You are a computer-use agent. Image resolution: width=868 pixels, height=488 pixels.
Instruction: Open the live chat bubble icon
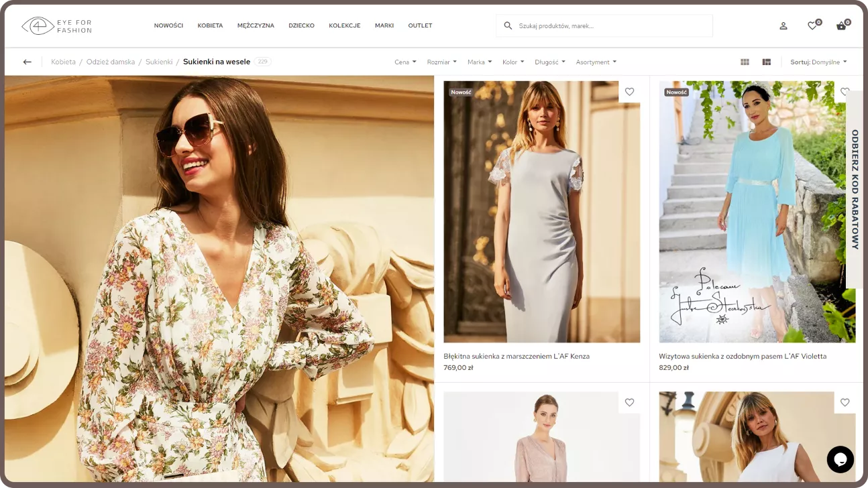[x=840, y=459]
